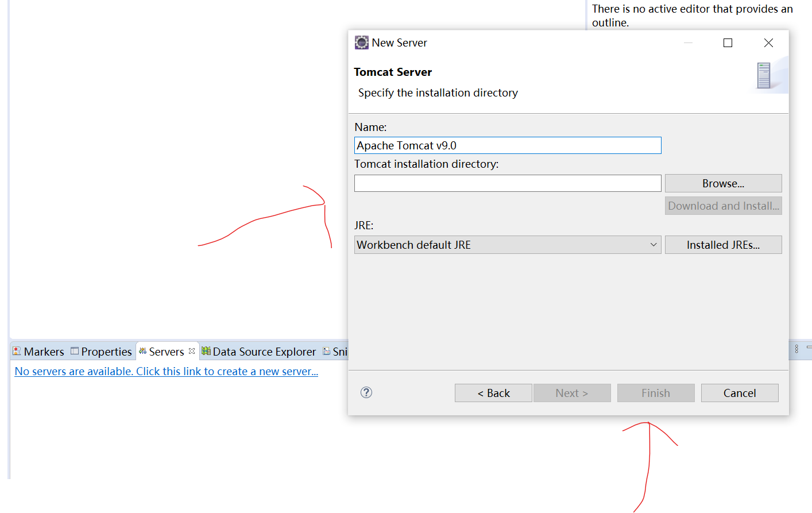Close the Servers tab with its X
Screen dimensions: 812x513
(192, 351)
